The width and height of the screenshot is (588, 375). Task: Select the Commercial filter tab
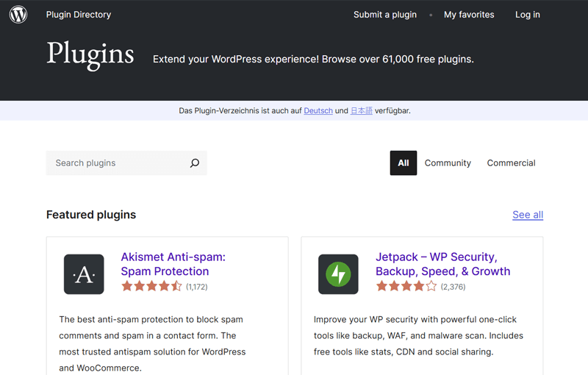[x=511, y=162]
